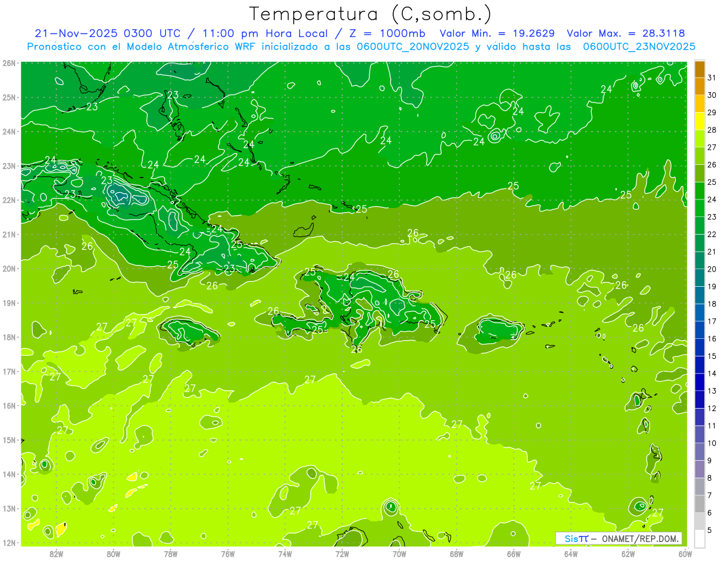Click the "22N" latitude axis label
This screenshot has height=562, width=728.
tap(9, 200)
